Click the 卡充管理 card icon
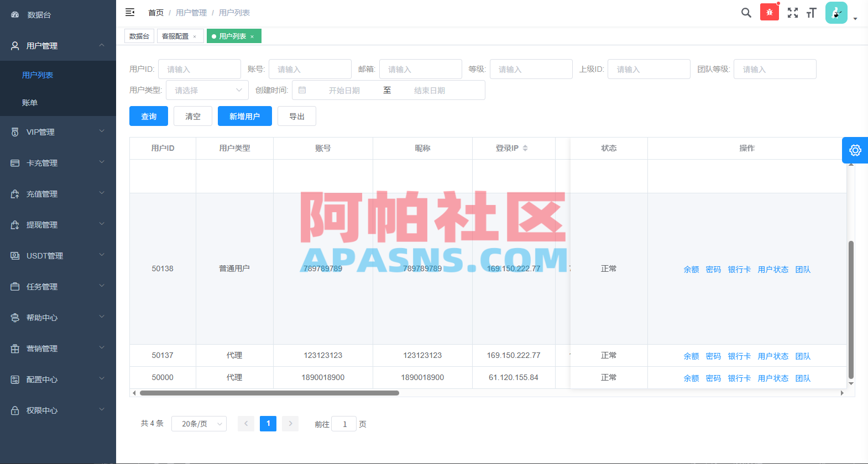 point(15,163)
